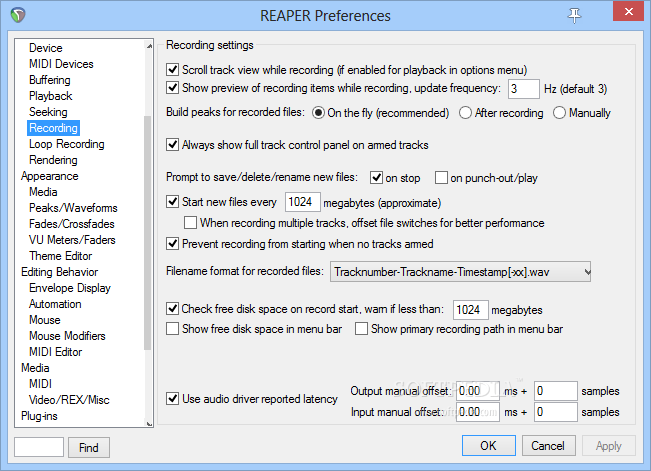Toggle Show preview of recording items checkbox
This screenshot has height=471, width=651.
point(172,88)
